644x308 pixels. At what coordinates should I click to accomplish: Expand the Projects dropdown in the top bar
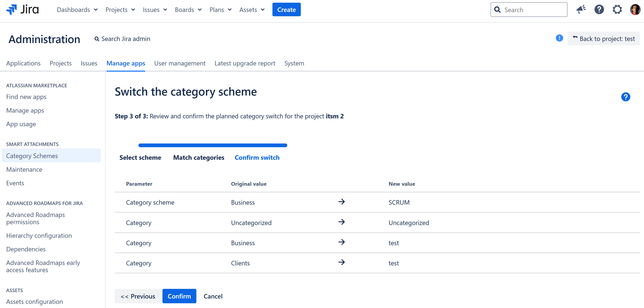[x=120, y=10]
